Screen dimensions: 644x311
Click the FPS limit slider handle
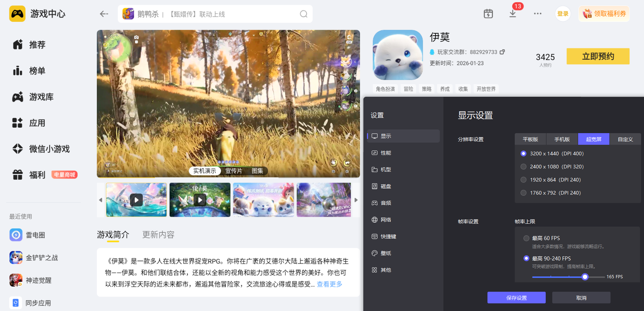[x=585, y=277]
